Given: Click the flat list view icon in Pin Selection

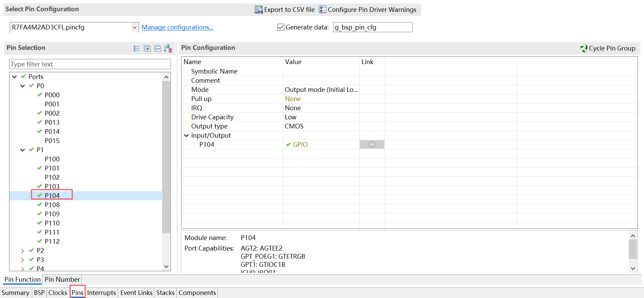Looking at the screenshot, I should [137, 48].
